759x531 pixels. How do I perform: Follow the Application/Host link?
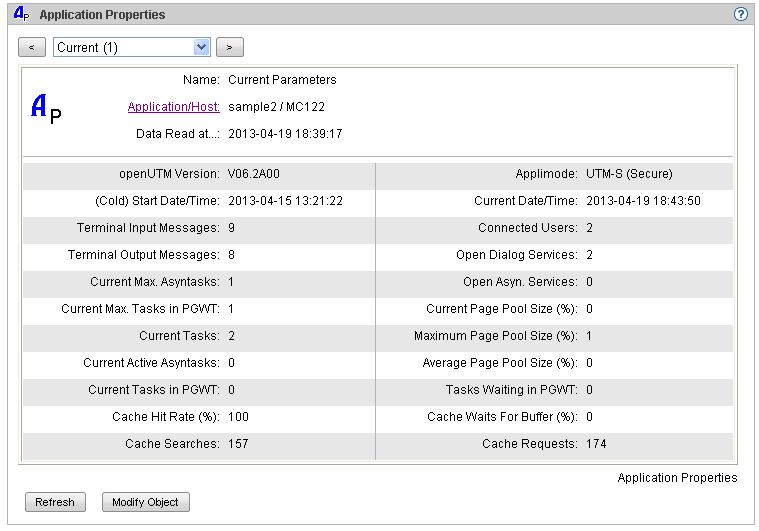click(173, 107)
